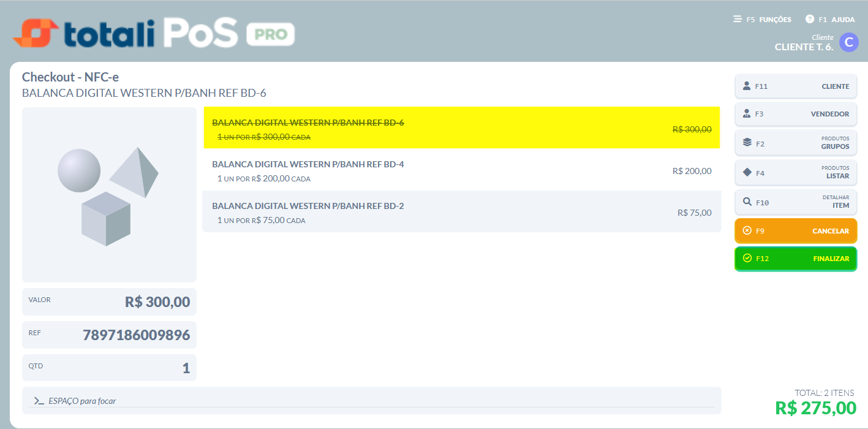Screen dimensions: 868x429
Task: Click the magnifier icon on Detalhar Item
Action: pos(747,202)
